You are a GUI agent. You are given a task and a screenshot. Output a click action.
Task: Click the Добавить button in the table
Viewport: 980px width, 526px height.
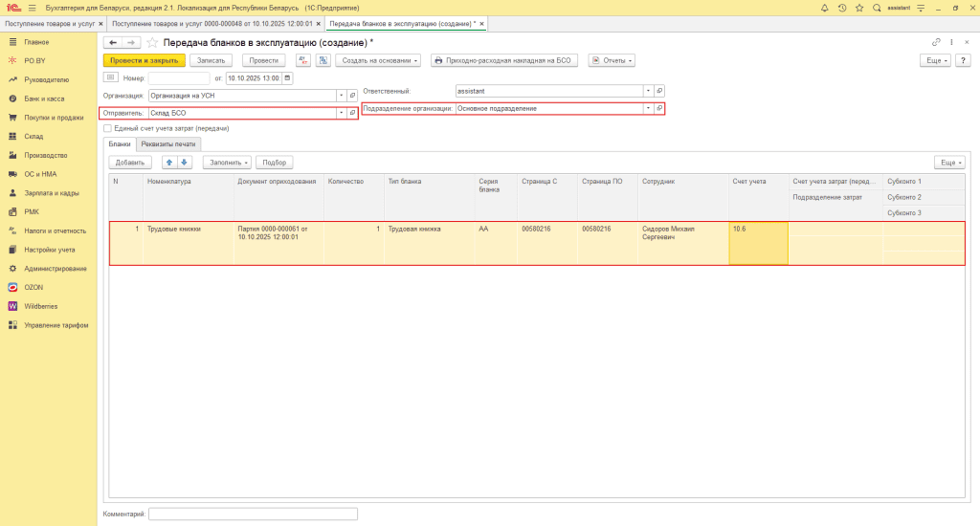coord(130,163)
